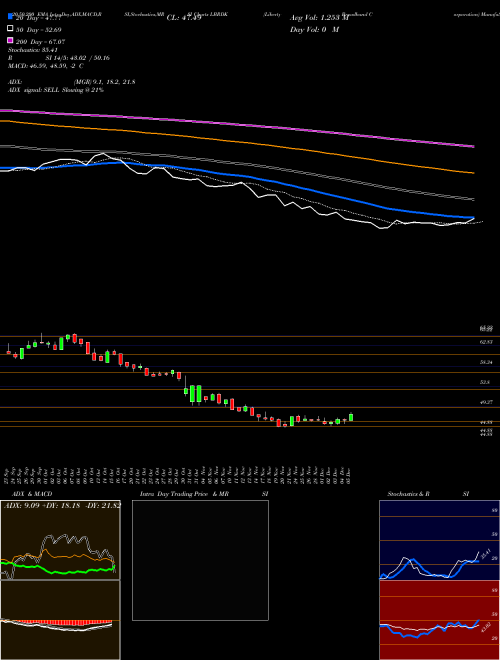Select the '50 Day = 52.69' label

pos(39,30)
